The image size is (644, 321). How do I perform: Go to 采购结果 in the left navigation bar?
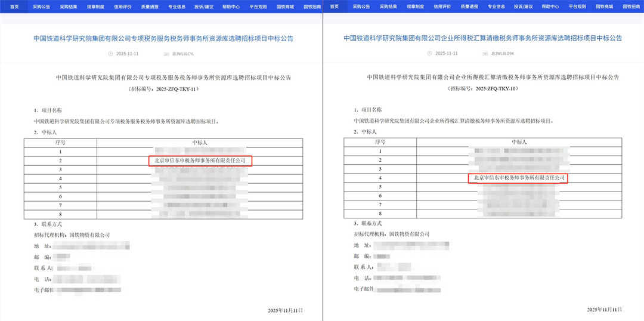(x=69, y=6)
